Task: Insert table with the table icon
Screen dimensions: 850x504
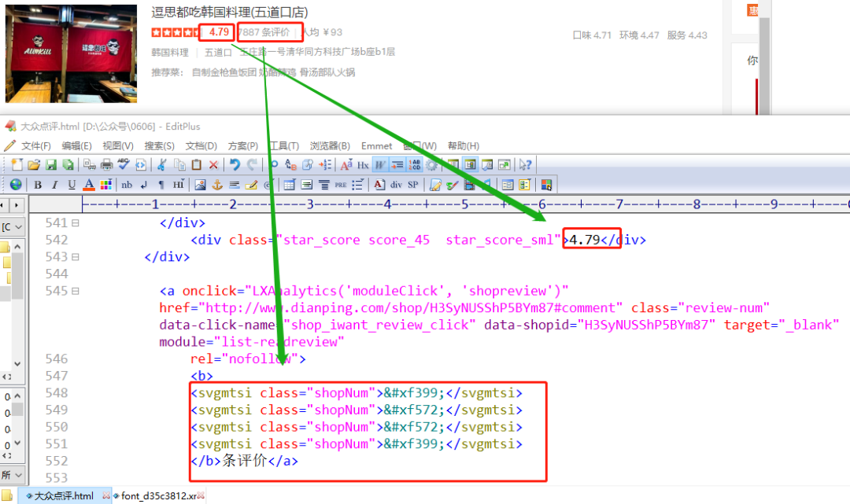Action: (x=290, y=185)
